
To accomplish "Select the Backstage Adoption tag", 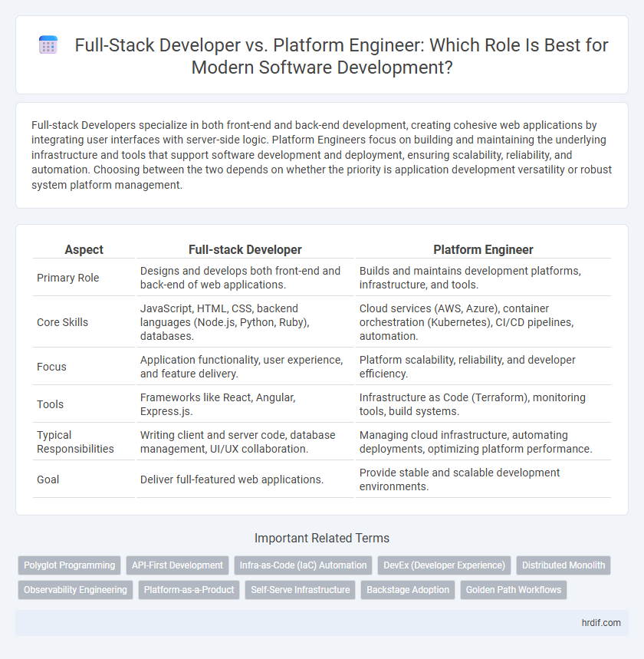I will (408, 590).
